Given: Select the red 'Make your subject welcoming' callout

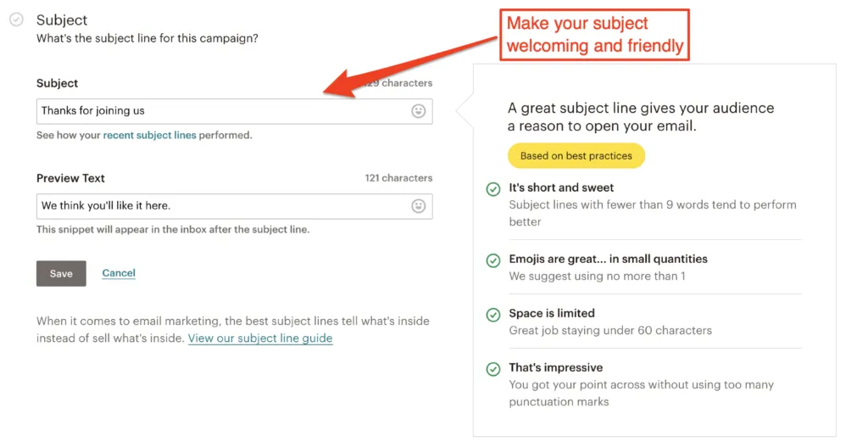Looking at the screenshot, I should [x=594, y=34].
